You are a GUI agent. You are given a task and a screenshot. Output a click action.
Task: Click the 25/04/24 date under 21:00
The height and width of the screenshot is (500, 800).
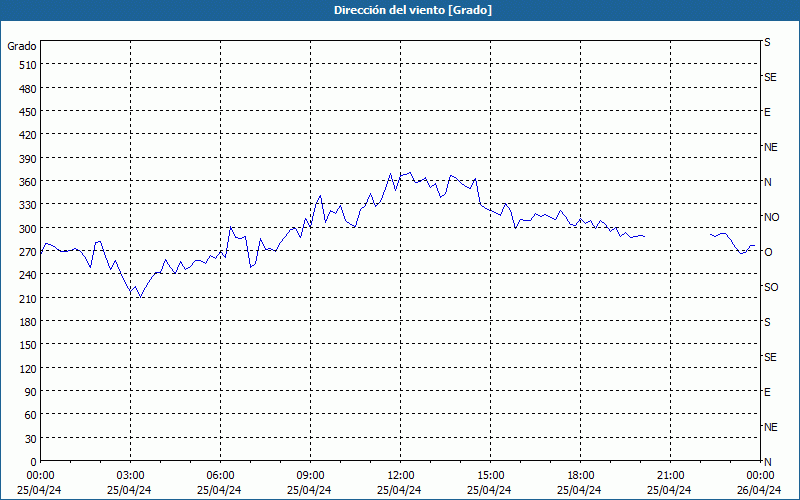point(669,490)
